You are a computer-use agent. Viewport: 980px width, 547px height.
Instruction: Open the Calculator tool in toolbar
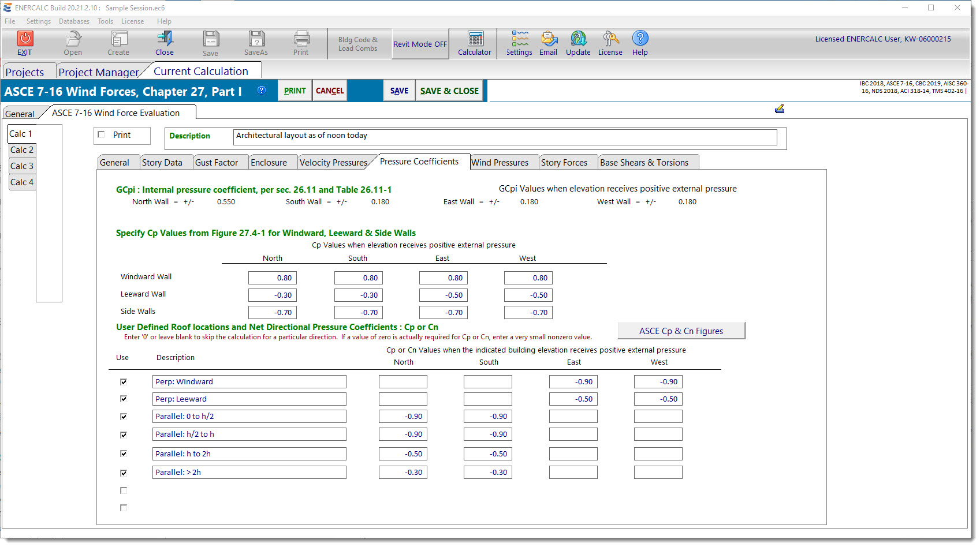[475, 39]
